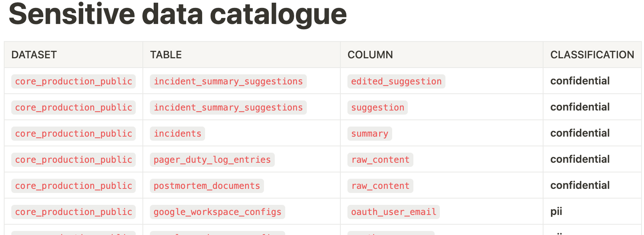Screen dimensions: 644x235
Task: Click the Sensitive data catalogue page title
Action: click(178, 15)
